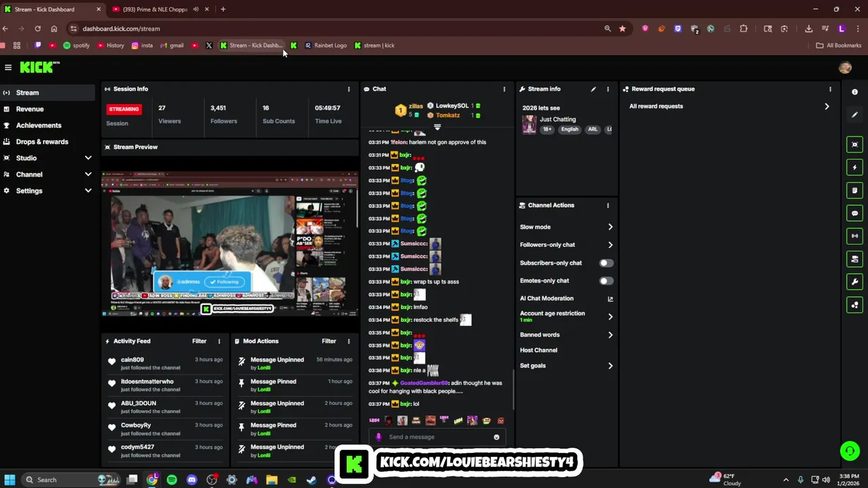Toggle broadcast signal widget in right sidebar
The height and width of the screenshot is (488, 868).
coord(854,236)
